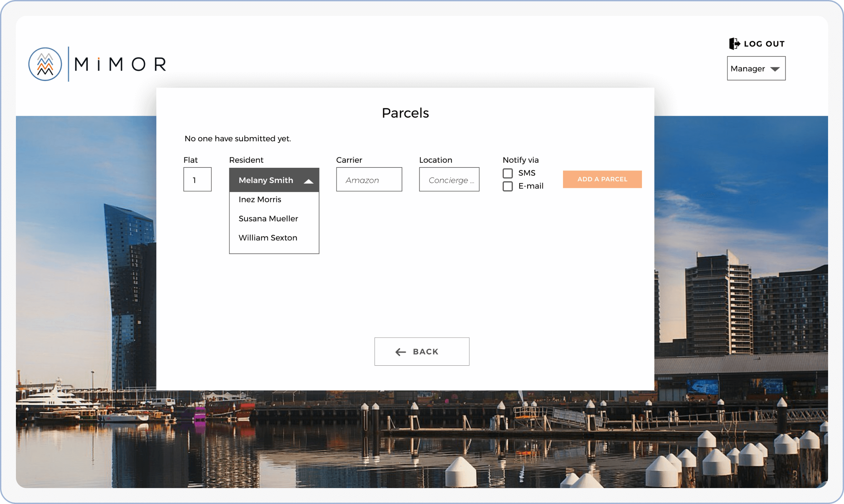This screenshot has width=844, height=504.
Task: Enable E-mail notification checkbox
Action: (x=507, y=186)
